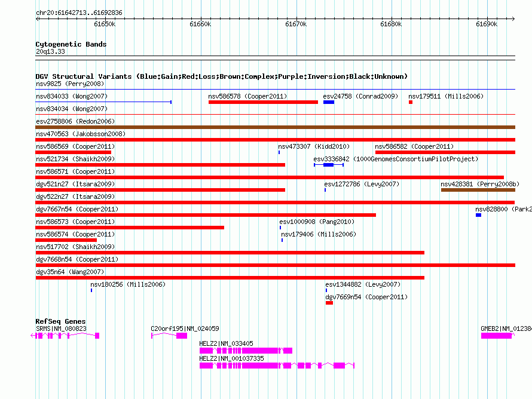Open the HELZ2|NM_001037335 transcript label
Screen dimensions: 532x399
231,358
